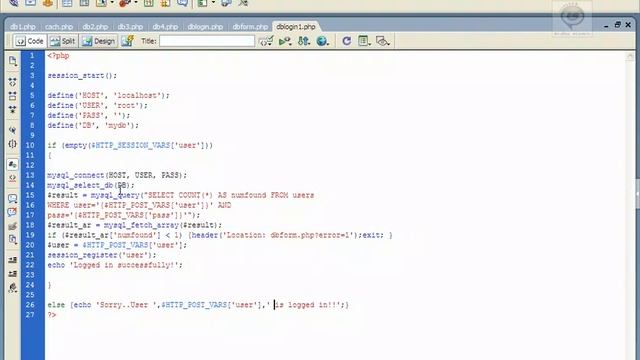Open File Management menu
Image resolution: width=640 pixels, height=360 pixels.
coord(304,41)
